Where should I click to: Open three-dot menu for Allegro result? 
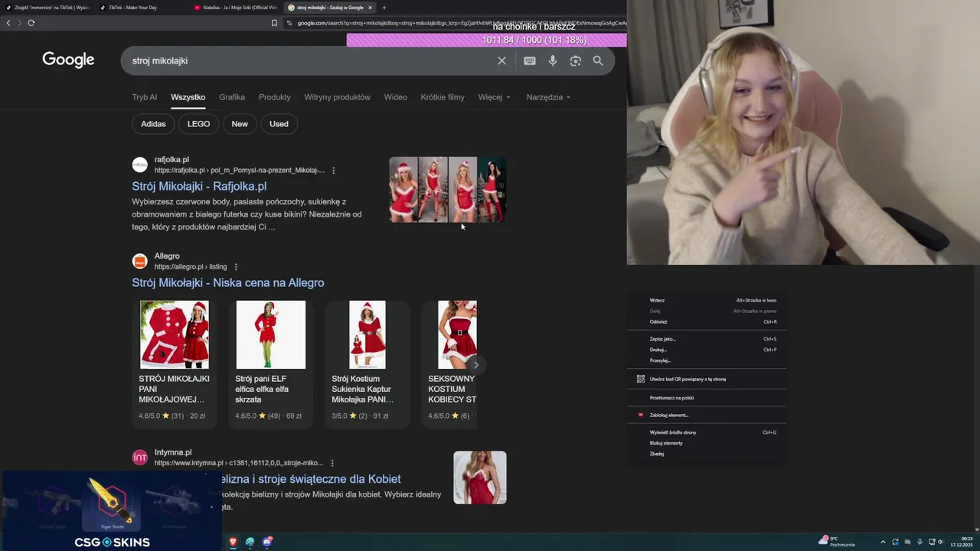tap(236, 266)
